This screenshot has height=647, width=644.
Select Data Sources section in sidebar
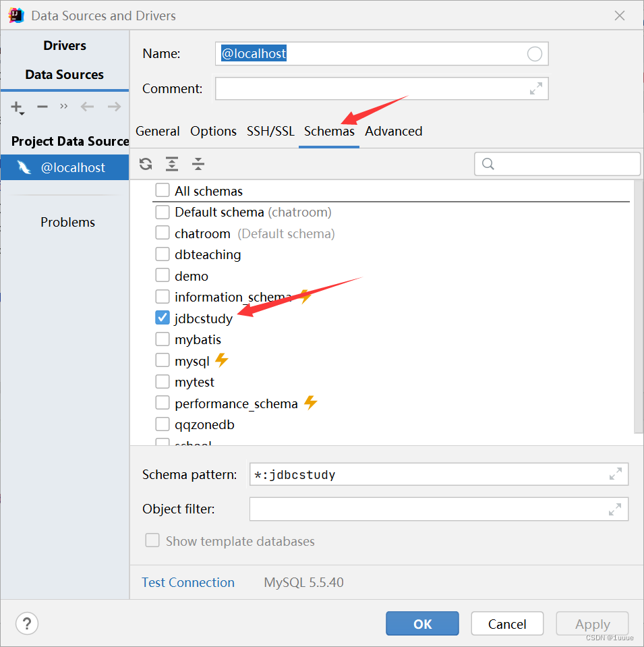pyautogui.click(x=64, y=75)
